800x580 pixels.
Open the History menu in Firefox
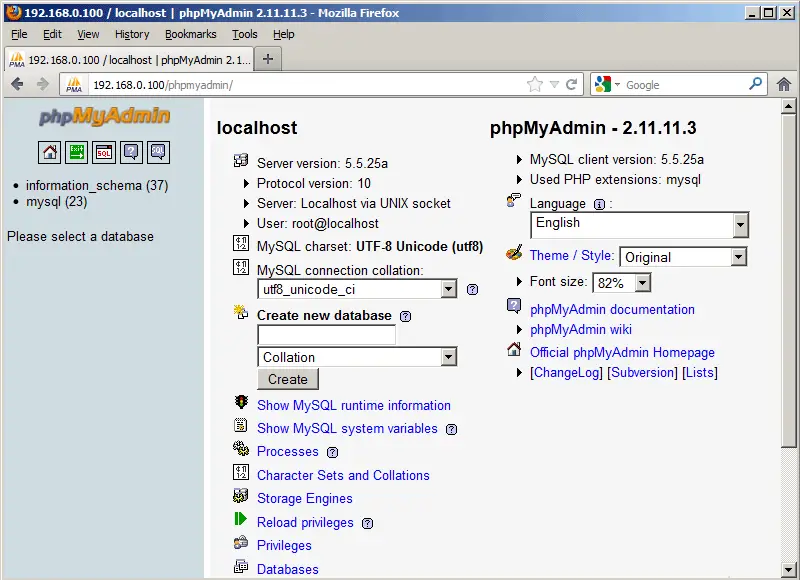(x=132, y=34)
